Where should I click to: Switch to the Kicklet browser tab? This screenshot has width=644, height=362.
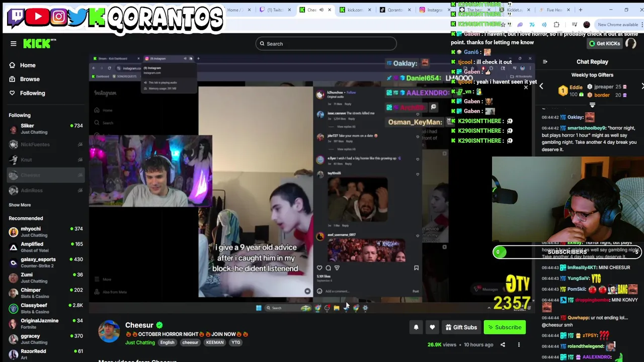pos(514,10)
